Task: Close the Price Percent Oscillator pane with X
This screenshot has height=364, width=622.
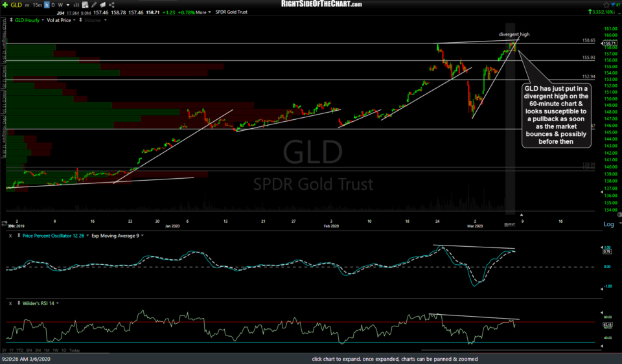Action: coord(10,236)
